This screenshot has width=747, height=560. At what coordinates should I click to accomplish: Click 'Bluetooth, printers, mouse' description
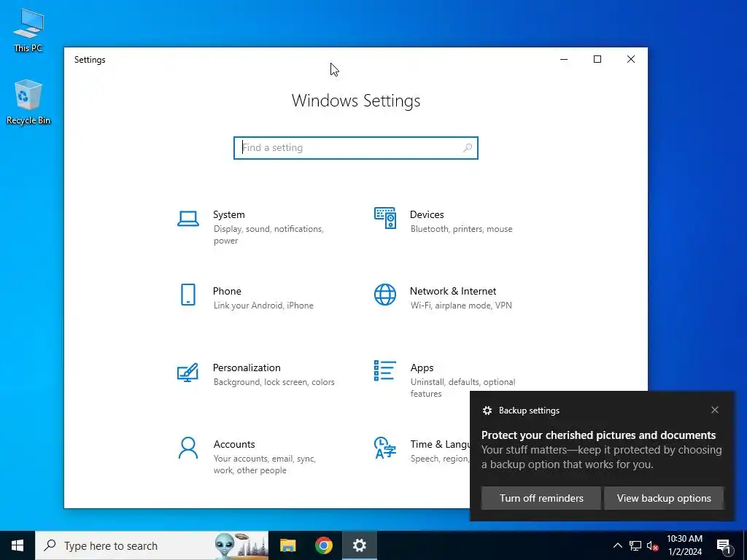[x=462, y=229]
